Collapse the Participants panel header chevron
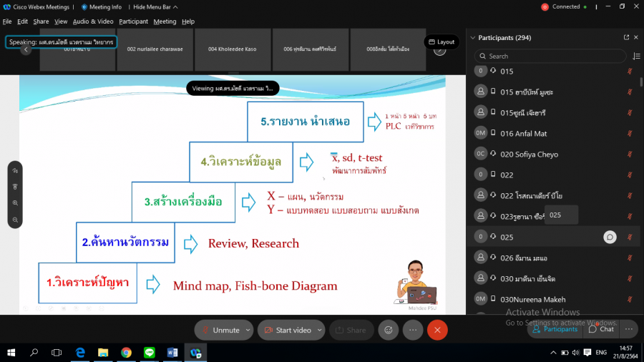 pyautogui.click(x=472, y=37)
